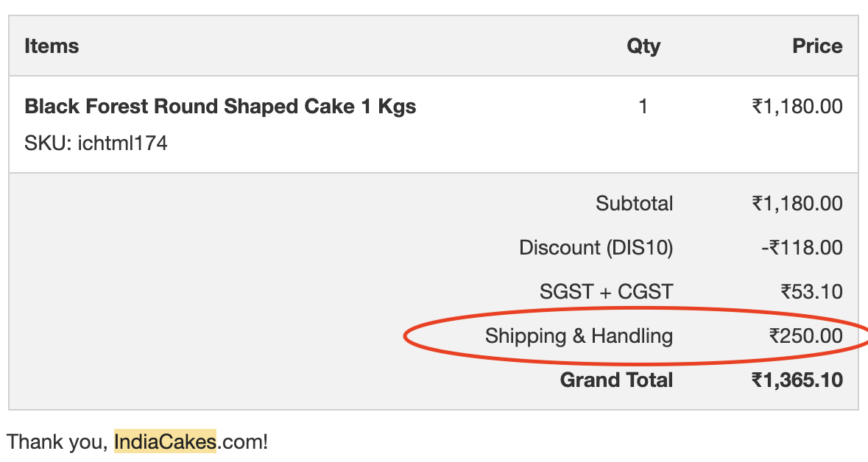Click the Qty column header
The image size is (868, 462).
click(643, 46)
